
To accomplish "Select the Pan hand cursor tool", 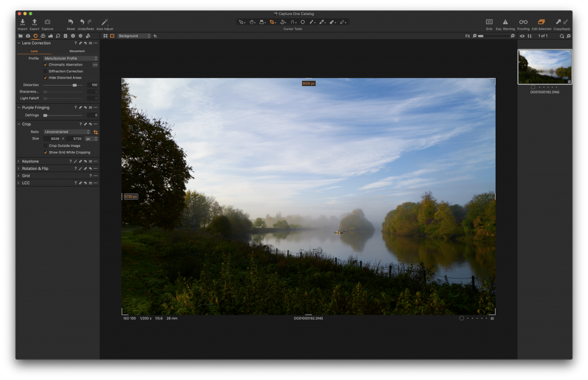I will pyautogui.click(x=252, y=22).
